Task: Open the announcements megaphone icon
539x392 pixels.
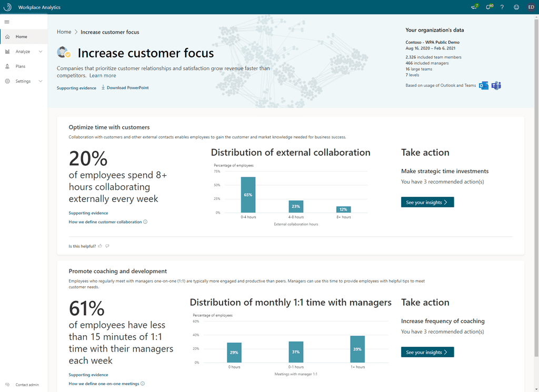Action: [474, 7]
